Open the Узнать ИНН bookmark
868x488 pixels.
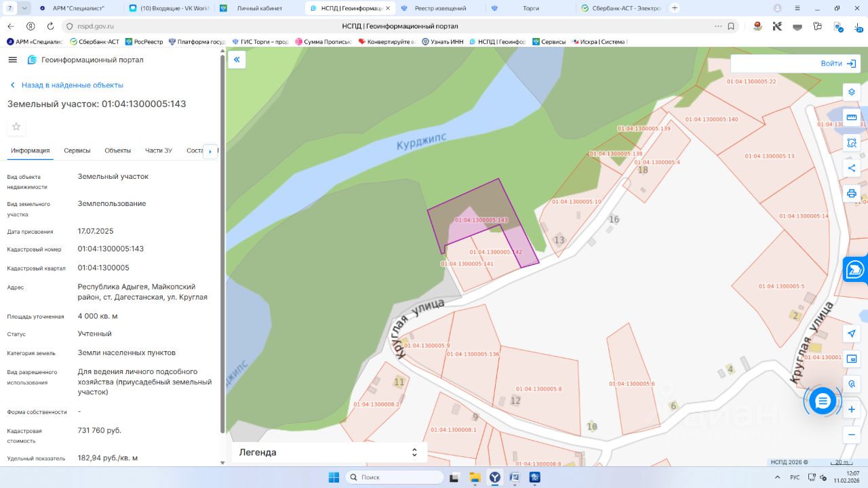pyautogui.click(x=443, y=41)
